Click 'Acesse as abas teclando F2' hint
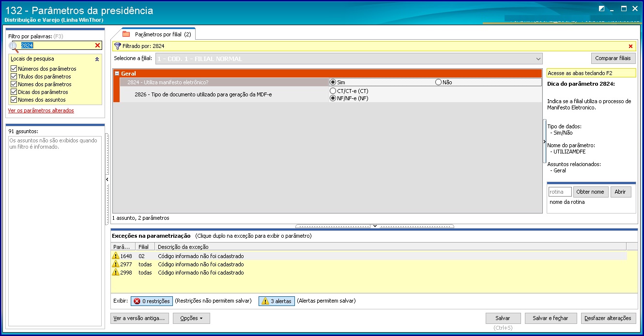Viewport: 644px width, 336px height. pos(591,73)
